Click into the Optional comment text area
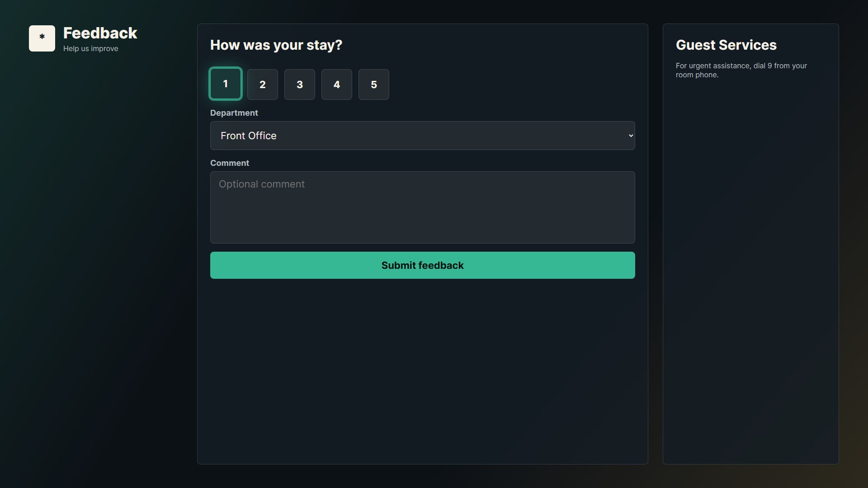This screenshot has width=868, height=488. point(423,207)
